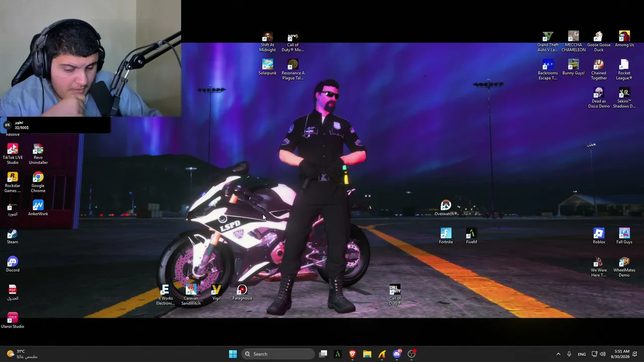This screenshot has height=362, width=644.
Task: Launch Sekiro Shadows Die desktop shortcut
Action: pos(624,98)
